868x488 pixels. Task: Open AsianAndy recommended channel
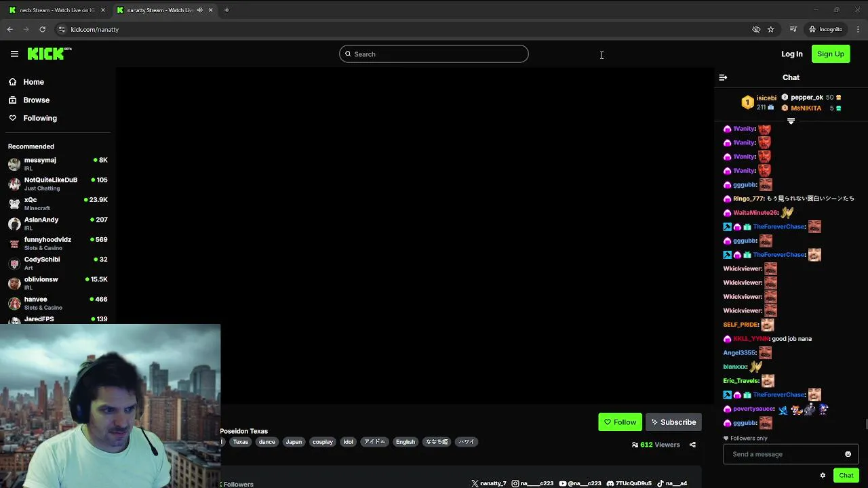click(58, 223)
